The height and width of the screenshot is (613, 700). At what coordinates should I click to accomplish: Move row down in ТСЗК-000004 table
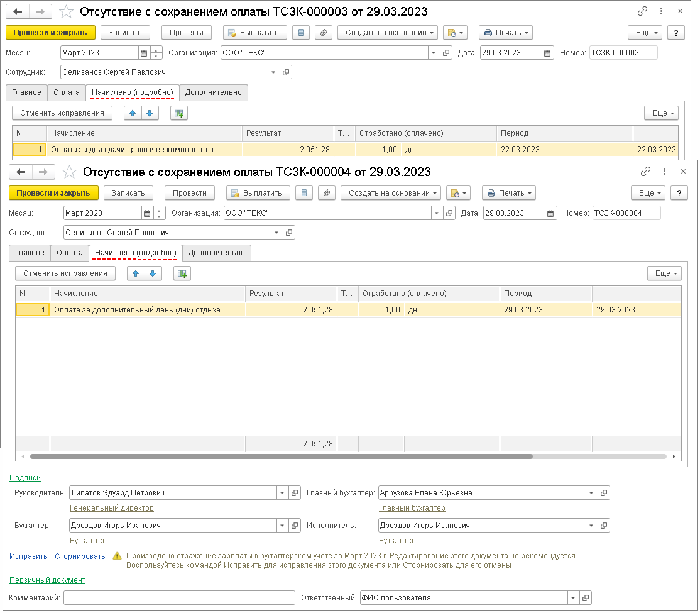153,273
